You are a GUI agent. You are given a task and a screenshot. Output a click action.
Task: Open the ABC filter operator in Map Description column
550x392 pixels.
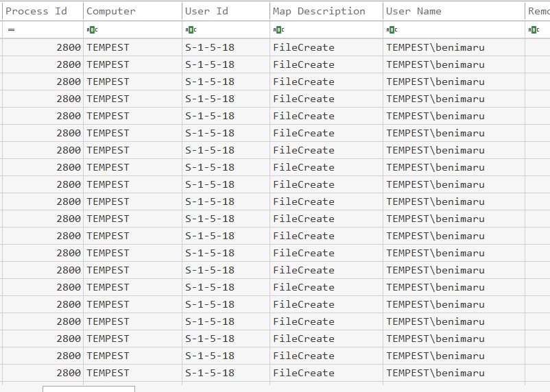point(278,29)
